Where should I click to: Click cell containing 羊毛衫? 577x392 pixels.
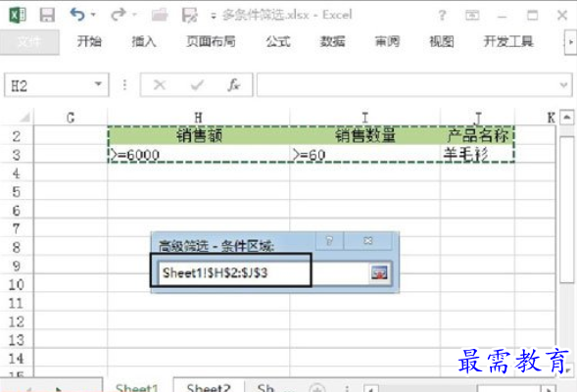click(x=477, y=154)
